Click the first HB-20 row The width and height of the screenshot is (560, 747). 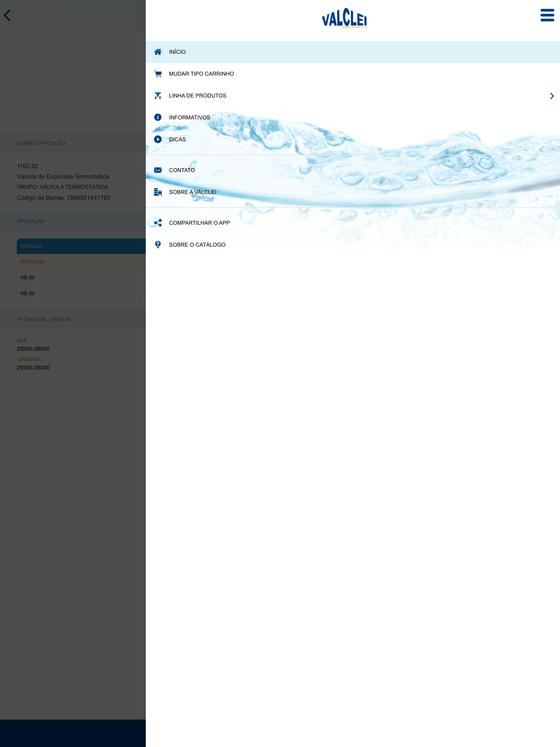[x=81, y=277]
